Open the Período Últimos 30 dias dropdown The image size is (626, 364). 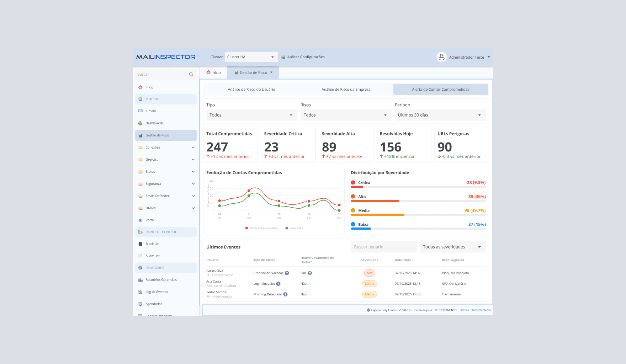(440, 115)
